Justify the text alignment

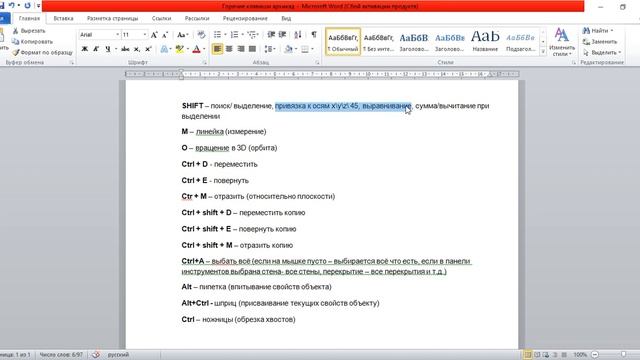[252, 49]
